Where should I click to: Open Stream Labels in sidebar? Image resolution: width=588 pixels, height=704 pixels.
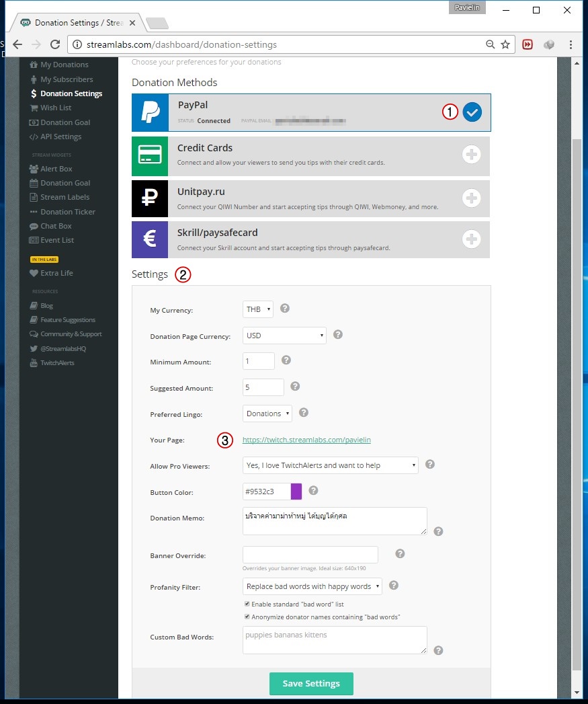(59, 197)
